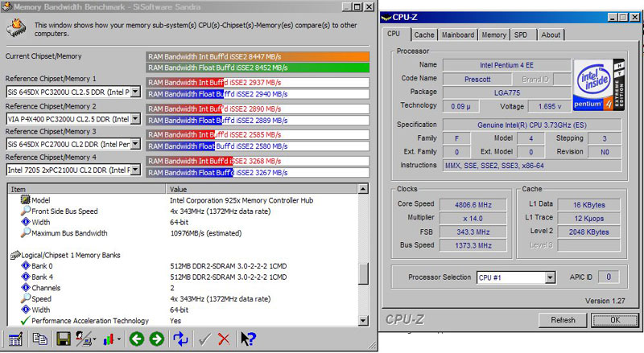The height and width of the screenshot is (353, 644).
Task: Click the Value column header
Action: pyautogui.click(x=262, y=189)
